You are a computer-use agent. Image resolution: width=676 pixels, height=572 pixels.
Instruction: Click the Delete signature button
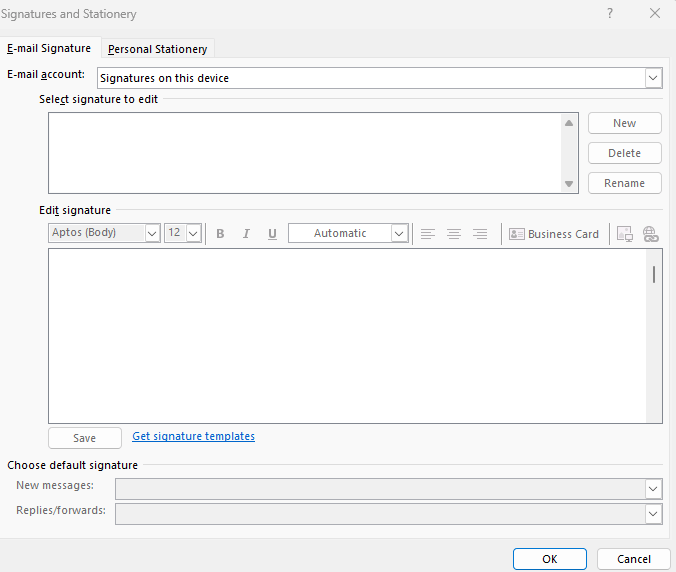tap(625, 153)
